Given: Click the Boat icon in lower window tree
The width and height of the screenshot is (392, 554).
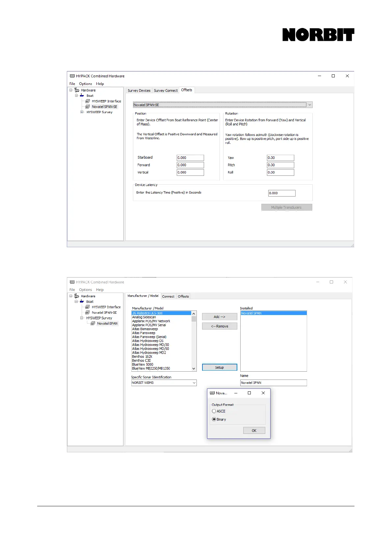Looking at the screenshot, I should coord(82,301).
